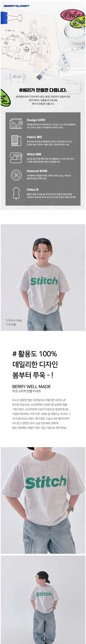Click the first model photo with cap
This screenshot has width=86, height=644.
tap(43, 277)
